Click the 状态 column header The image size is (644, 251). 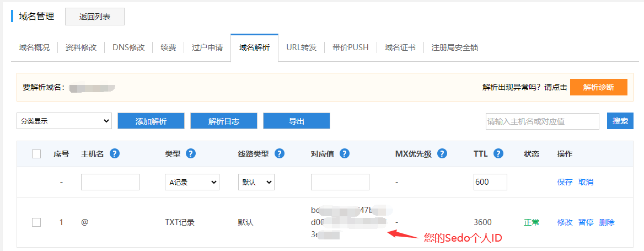[532, 154]
